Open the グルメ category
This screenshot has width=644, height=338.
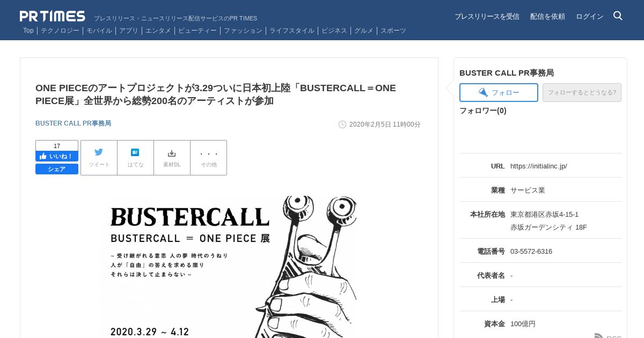pyautogui.click(x=364, y=31)
